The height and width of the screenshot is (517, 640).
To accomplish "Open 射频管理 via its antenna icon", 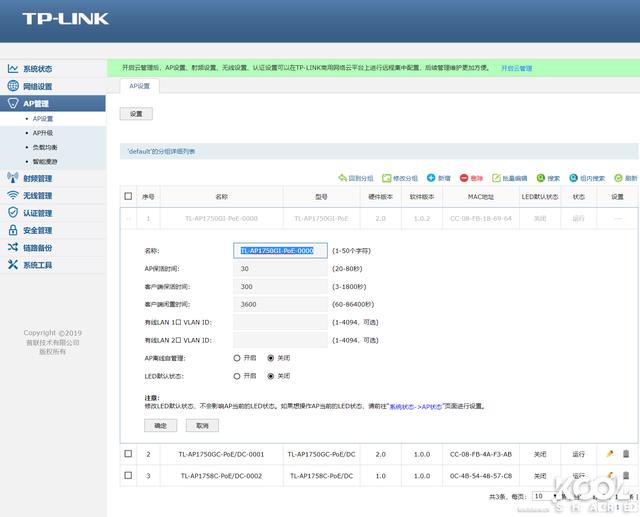I will [13, 178].
